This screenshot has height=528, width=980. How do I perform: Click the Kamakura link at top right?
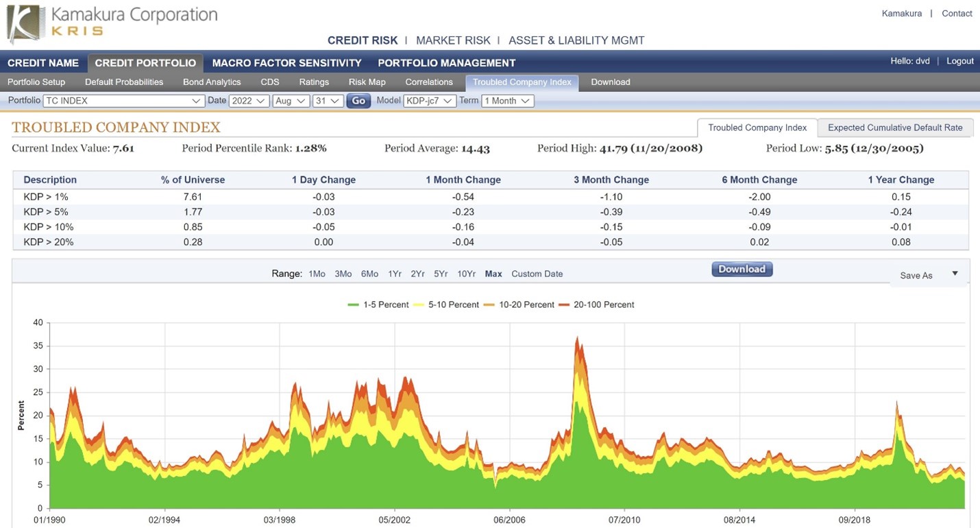902,14
